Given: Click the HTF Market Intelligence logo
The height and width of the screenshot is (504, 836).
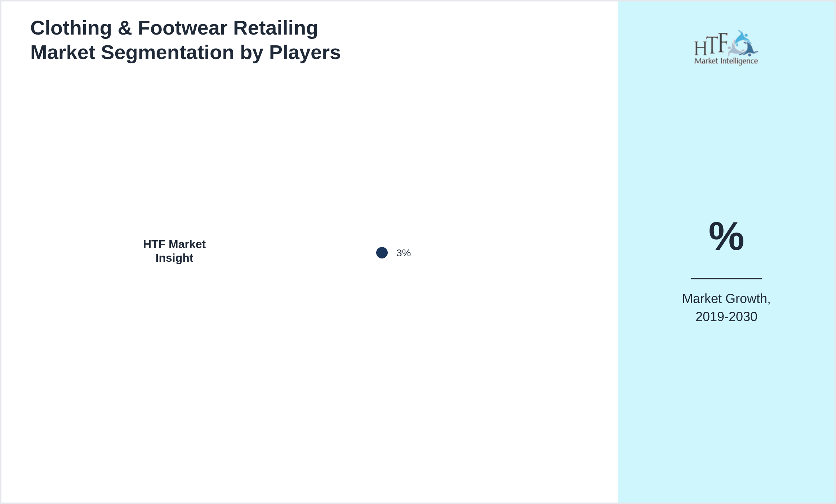Looking at the screenshot, I should tap(726, 48).
